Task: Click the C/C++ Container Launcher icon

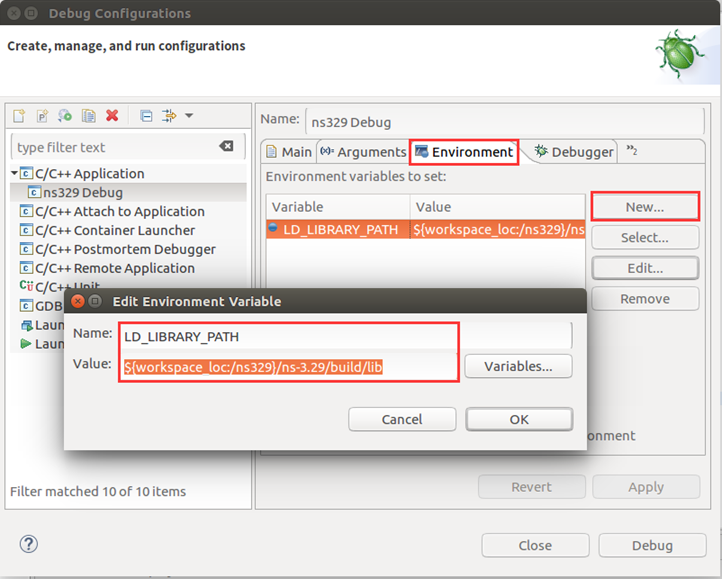Action: coord(26,230)
